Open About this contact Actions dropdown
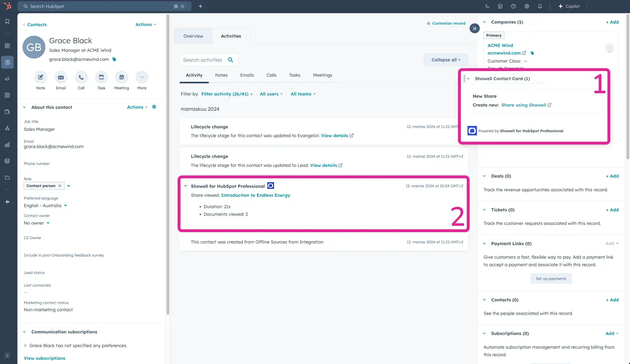This screenshot has width=630, height=364. (x=137, y=107)
